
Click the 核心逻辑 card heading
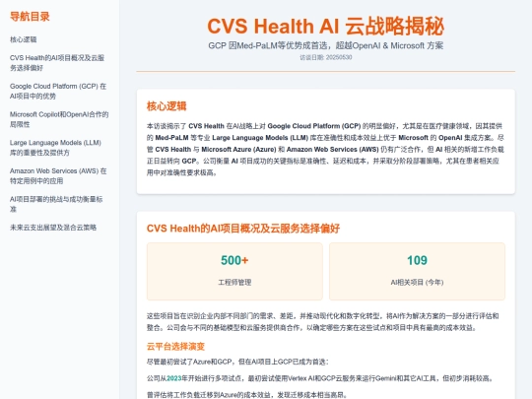[166, 106]
